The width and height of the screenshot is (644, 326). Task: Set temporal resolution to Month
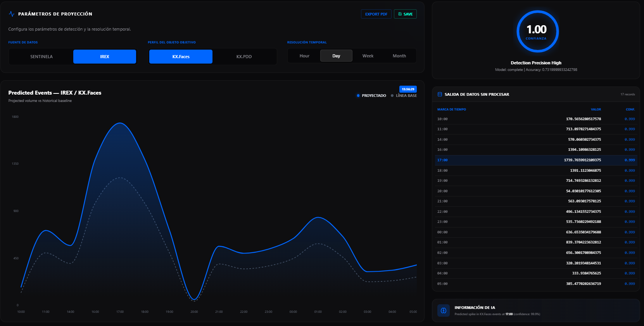pos(399,56)
